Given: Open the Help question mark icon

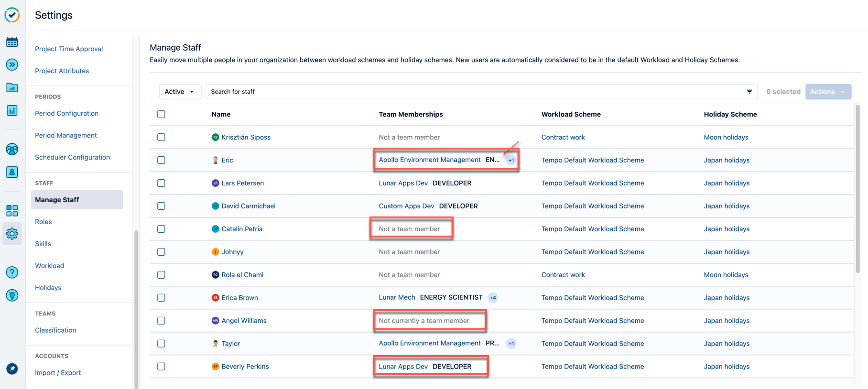Looking at the screenshot, I should coord(12,272).
